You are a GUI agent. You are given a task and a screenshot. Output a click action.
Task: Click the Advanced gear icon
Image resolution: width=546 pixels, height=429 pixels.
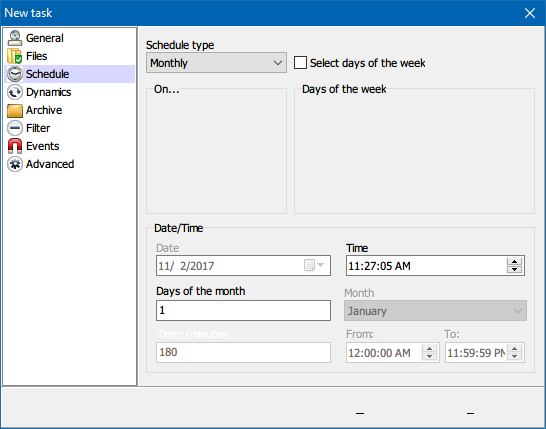(15, 164)
